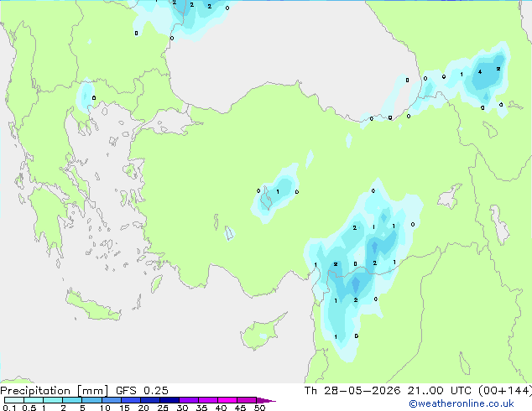Click the legend scale label "0.1"

(x=9, y=408)
